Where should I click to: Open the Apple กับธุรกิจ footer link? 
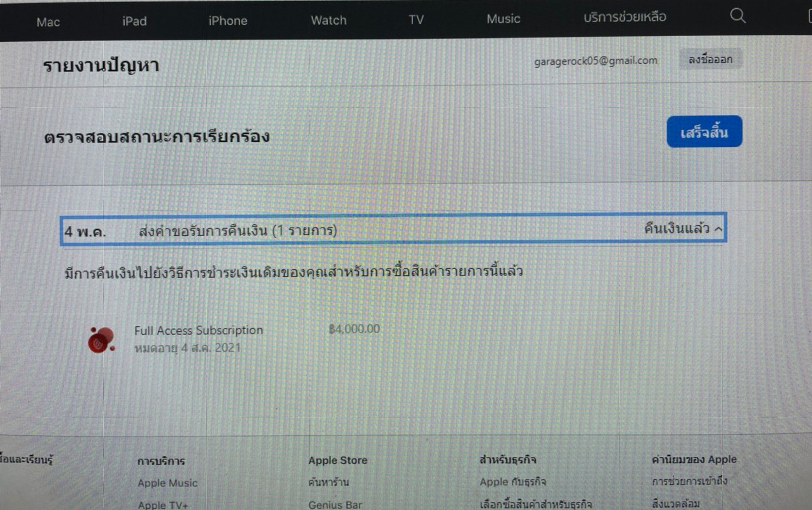point(513,481)
